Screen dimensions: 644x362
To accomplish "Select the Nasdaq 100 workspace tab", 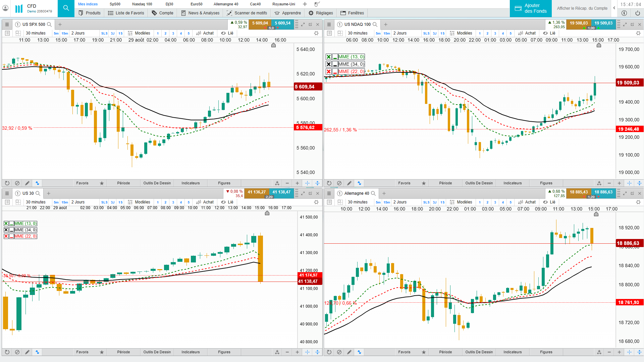I will coord(142,4).
